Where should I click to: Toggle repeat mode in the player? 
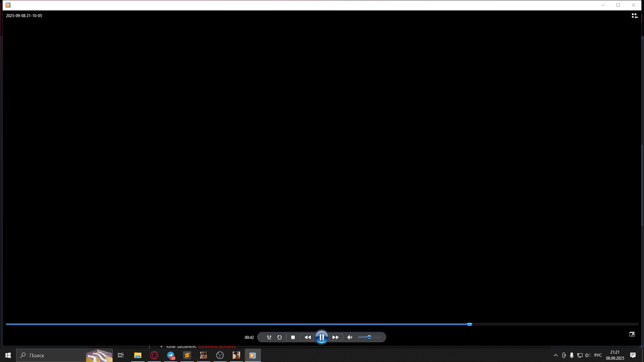[280, 337]
